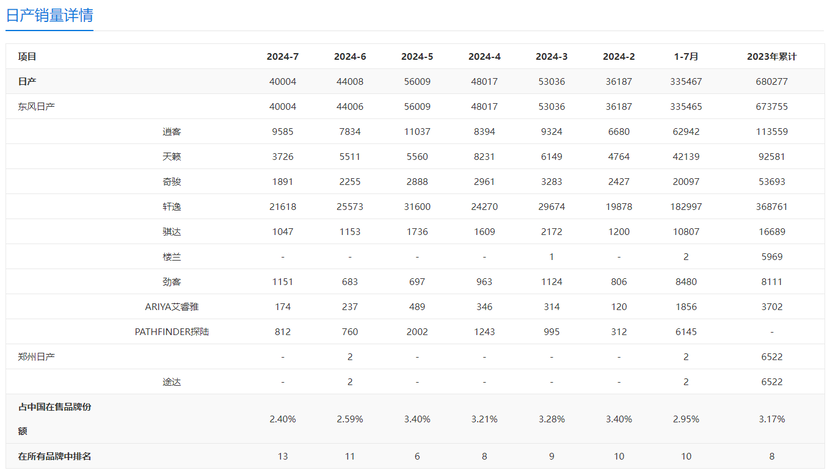Click the 2023年累计 column header

(x=772, y=57)
